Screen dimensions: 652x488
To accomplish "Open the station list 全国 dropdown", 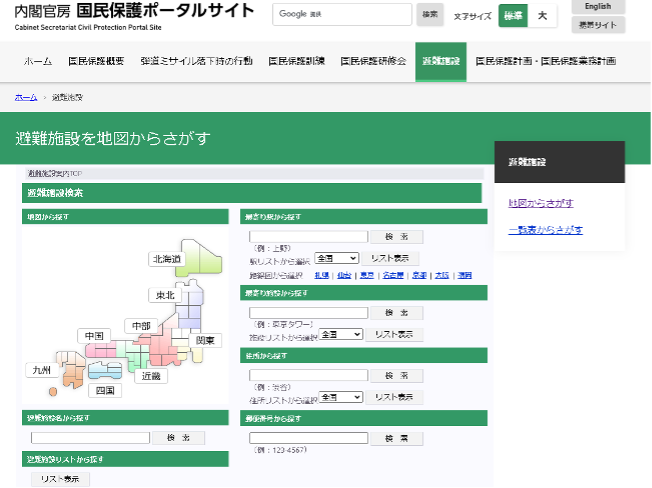I will coord(336,258).
